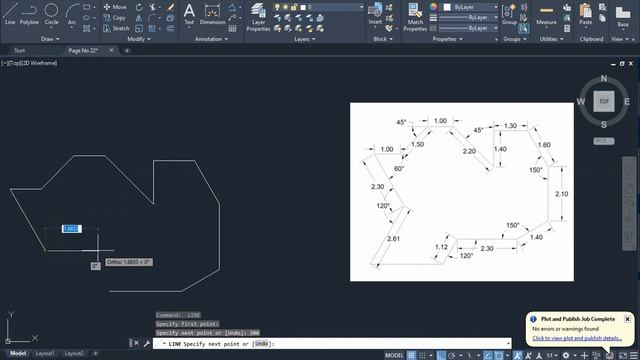Close the Plot and Publish notification

pos(627,319)
